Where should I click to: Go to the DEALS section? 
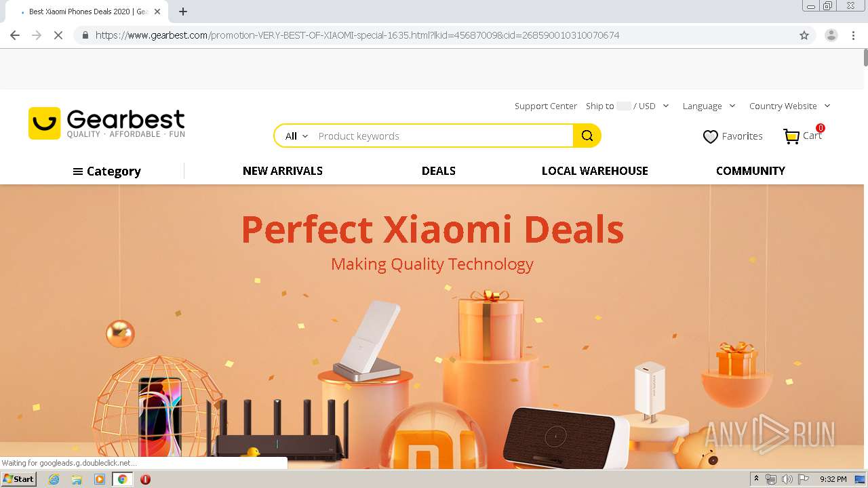click(x=439, y=171)
